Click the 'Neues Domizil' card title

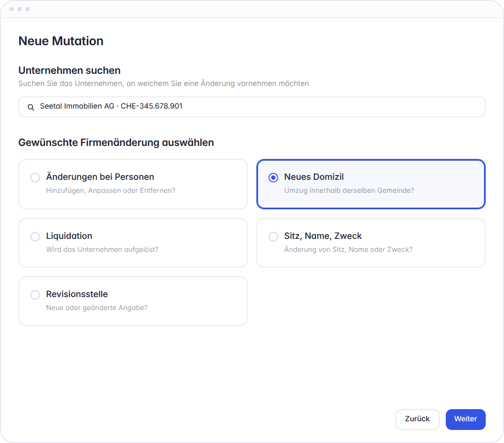(314, 177)
